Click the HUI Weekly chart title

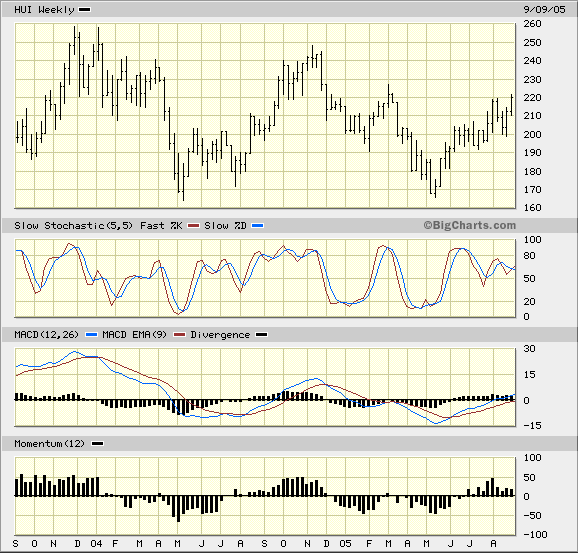pyautogui.click(x=44, y=10)
